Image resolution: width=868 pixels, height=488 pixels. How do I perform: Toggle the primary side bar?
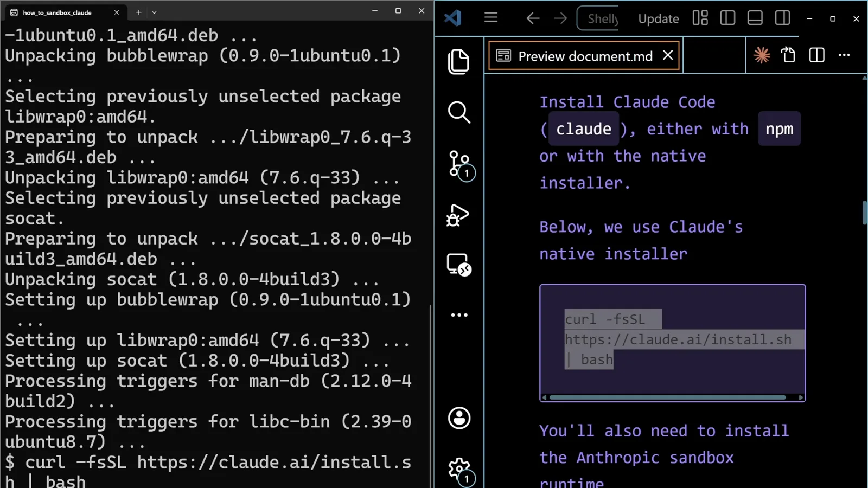click(x=727, y=18)
